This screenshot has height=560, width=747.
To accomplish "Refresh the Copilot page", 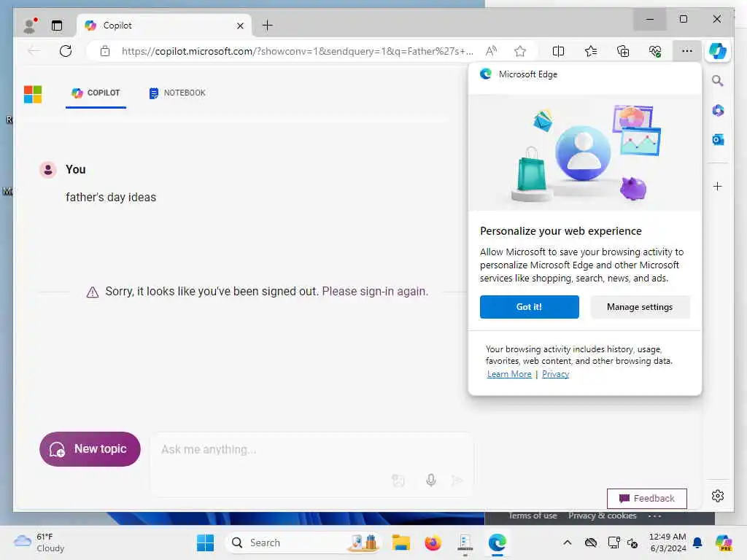I will click(x=66, y=51).
